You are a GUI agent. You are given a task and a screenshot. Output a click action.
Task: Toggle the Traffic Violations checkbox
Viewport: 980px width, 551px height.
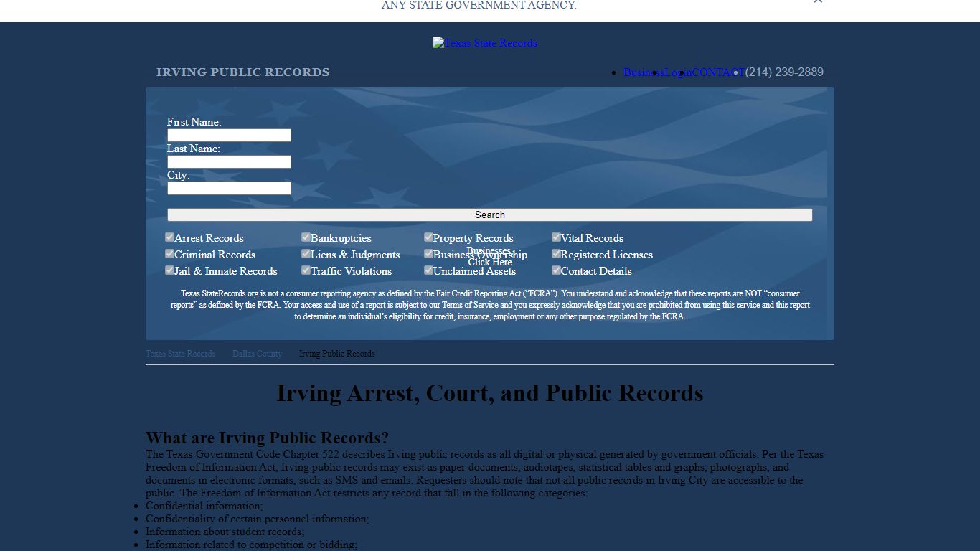pyautogui.click(x=306, y=270)
